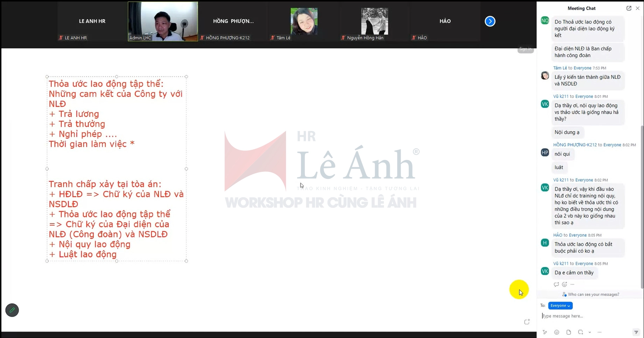Click the screenshot capture icon in chat

[581, 332]
